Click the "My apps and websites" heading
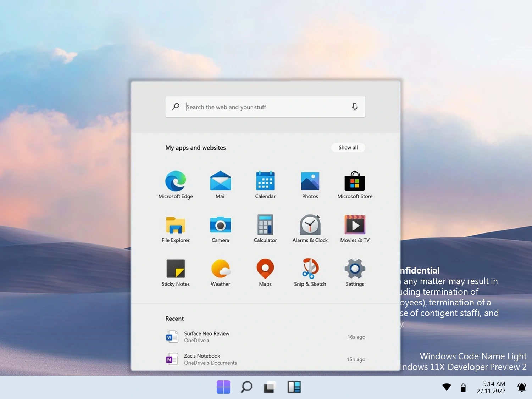This screenshot has height=399, width=532. pos(195,148)
